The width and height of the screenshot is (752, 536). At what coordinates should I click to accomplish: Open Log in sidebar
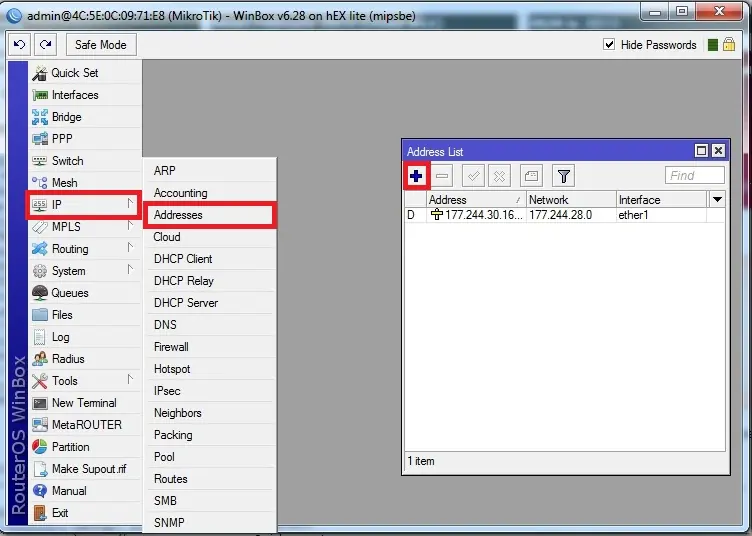point(85,337)
